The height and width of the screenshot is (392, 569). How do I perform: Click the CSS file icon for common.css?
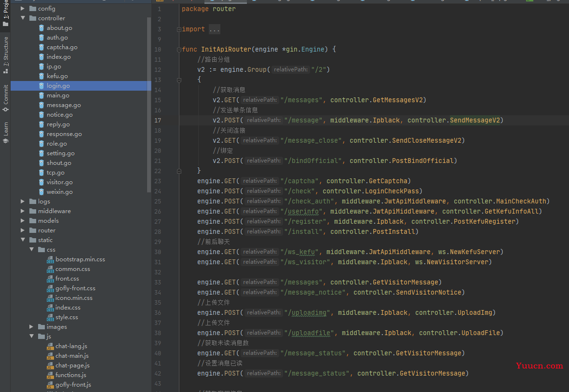click(50, 269)
